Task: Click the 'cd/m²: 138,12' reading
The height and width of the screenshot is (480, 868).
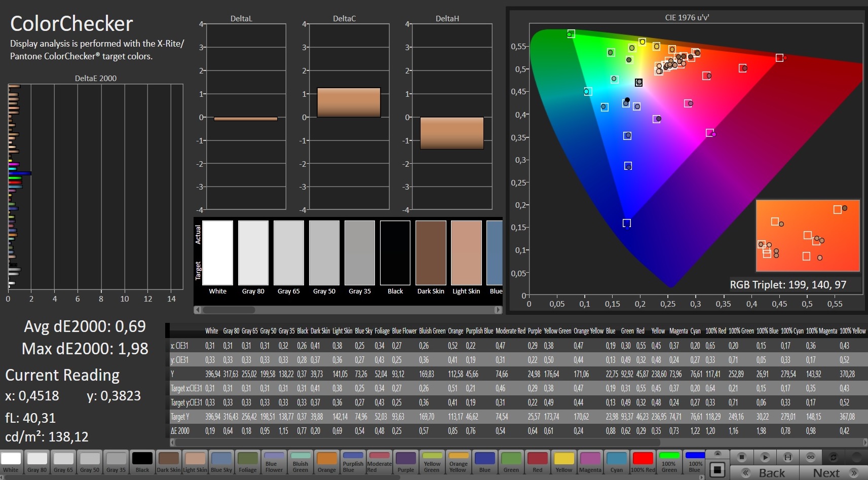Action: pos(47,436)
